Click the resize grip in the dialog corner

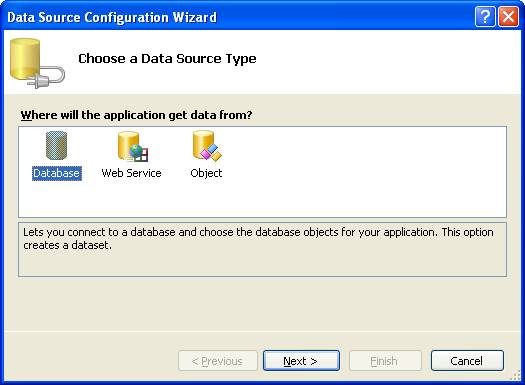(516, 376)
